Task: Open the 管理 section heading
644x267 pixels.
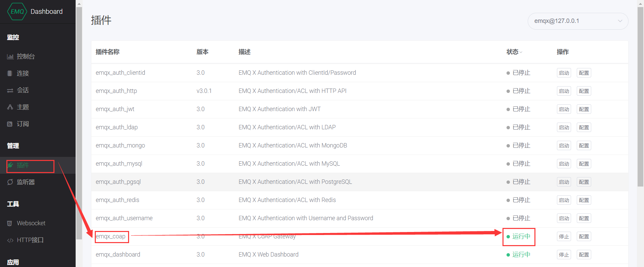Action: coord(13,146)
